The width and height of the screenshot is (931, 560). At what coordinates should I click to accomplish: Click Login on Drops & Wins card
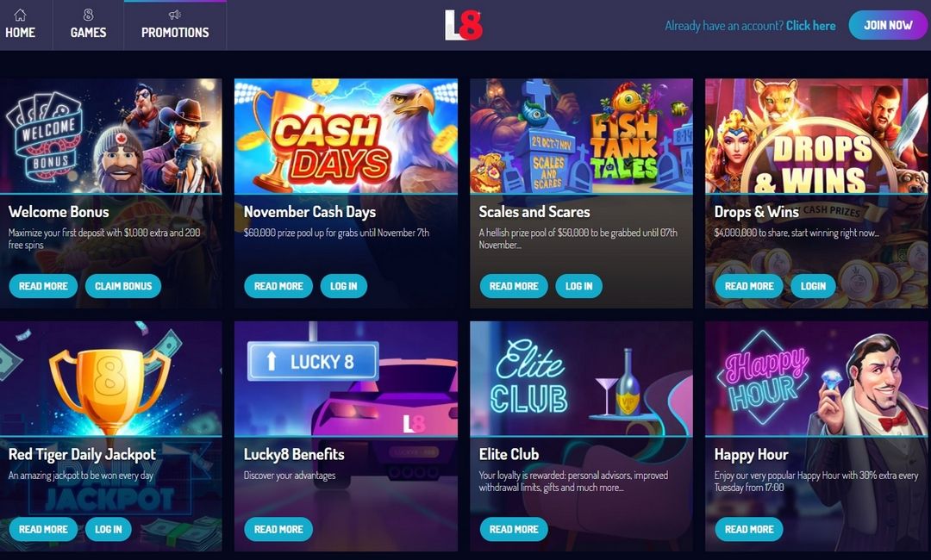pyautogui.click(x=813, y=286)
